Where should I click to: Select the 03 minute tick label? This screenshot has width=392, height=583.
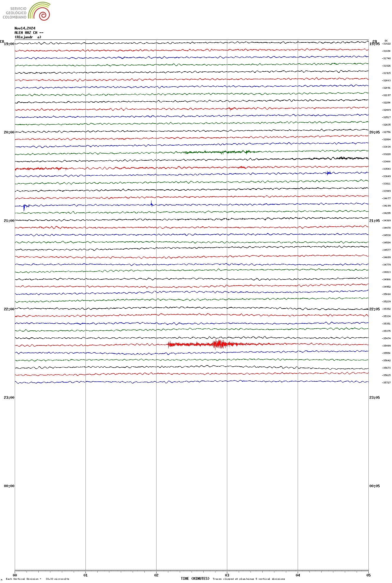227,575
